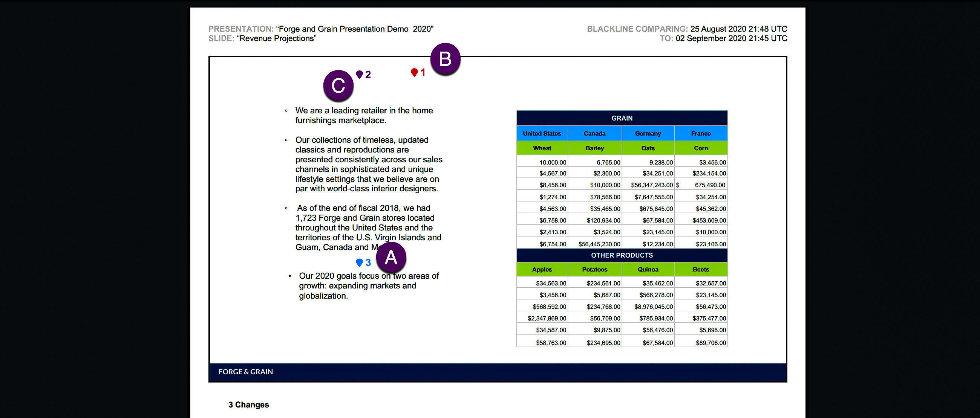Image resolution: width=980 pixels, height=418 pixels.
Task: Click the green Corn header cell
Action: point(701,148)
